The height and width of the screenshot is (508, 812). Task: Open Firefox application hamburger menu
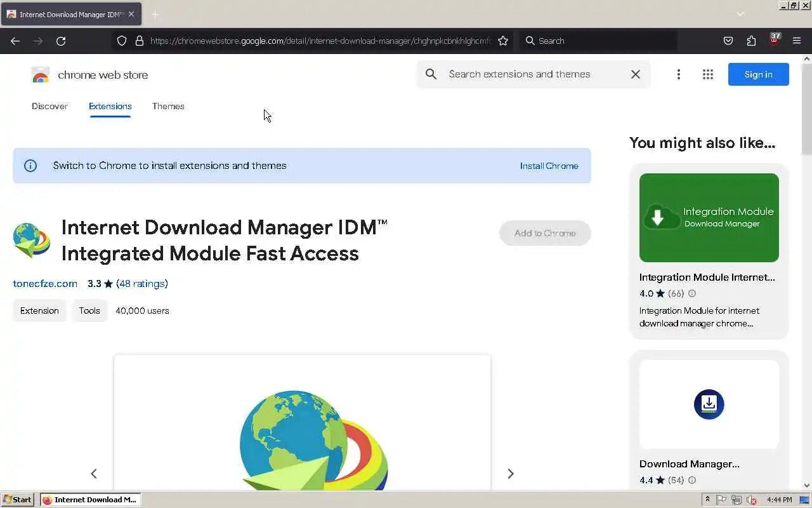pos(797,41)
